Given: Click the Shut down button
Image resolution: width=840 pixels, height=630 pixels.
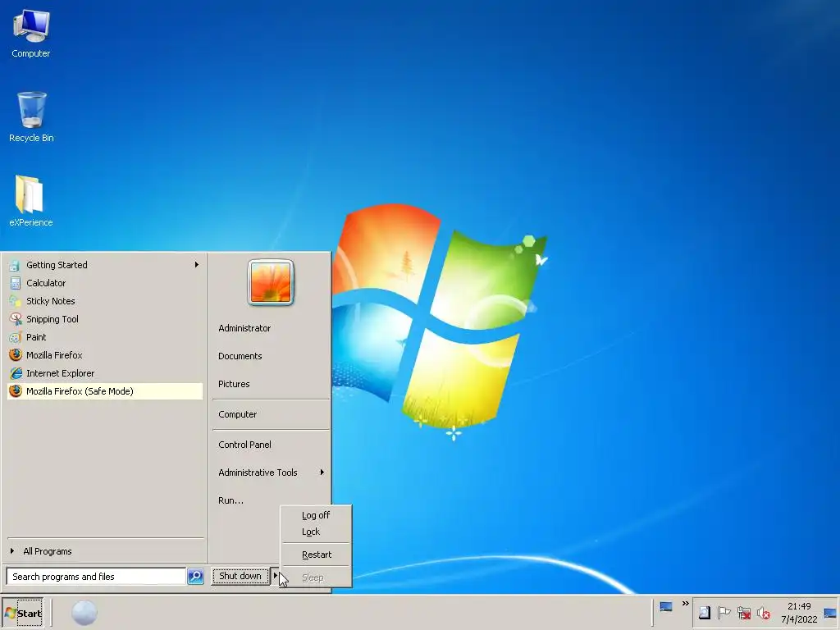Looking at the screenshot, I should pos(240,577).
